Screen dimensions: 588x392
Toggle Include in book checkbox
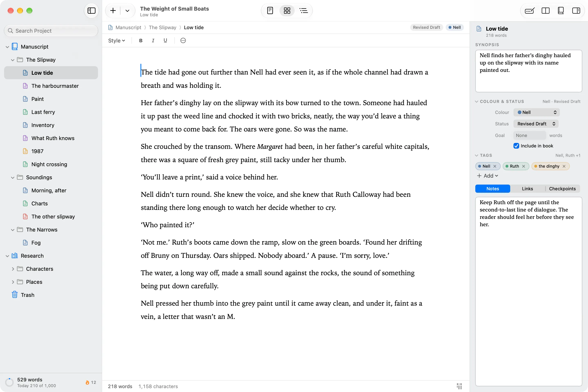click(x=516, y=146)
